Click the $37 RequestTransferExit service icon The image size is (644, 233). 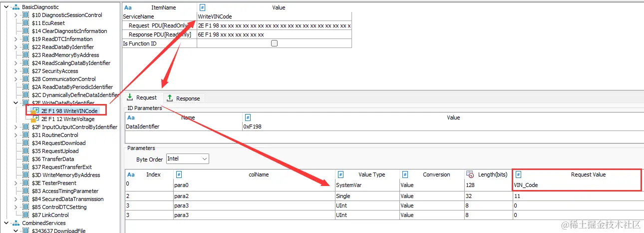point(26,167)
